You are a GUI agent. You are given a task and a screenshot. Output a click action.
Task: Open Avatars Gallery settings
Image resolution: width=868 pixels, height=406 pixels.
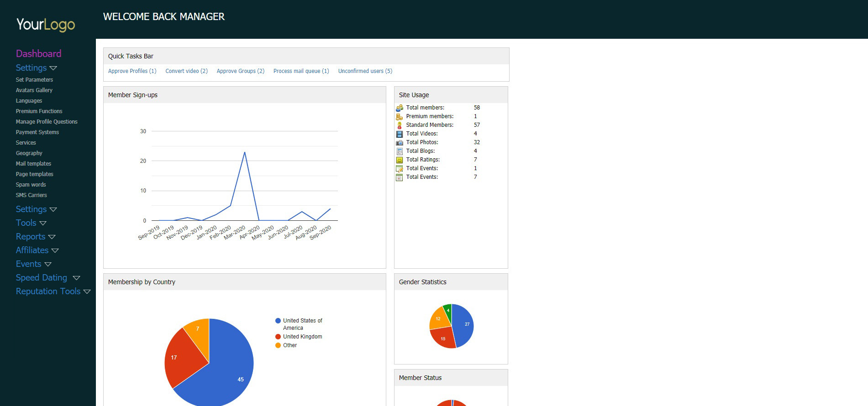34,90
